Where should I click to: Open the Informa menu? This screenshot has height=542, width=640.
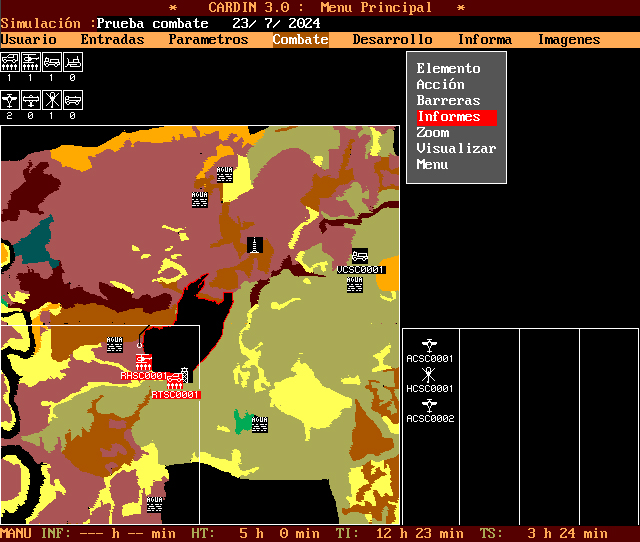point(484,40)
